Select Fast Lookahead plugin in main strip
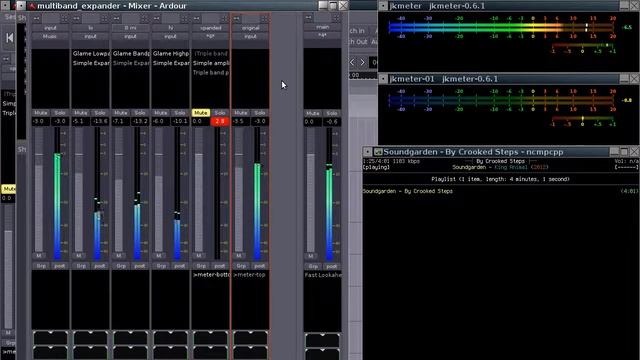 tap(322, 275)
